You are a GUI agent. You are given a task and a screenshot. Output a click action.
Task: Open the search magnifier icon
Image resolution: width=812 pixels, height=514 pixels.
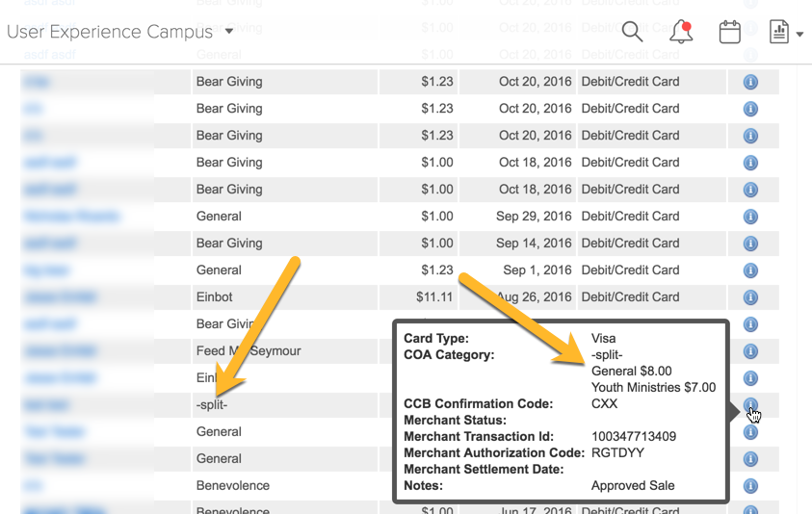pos(632,32)
